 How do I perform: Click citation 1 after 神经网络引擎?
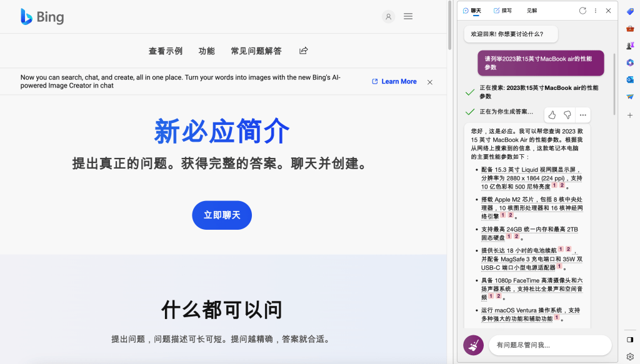503,215
